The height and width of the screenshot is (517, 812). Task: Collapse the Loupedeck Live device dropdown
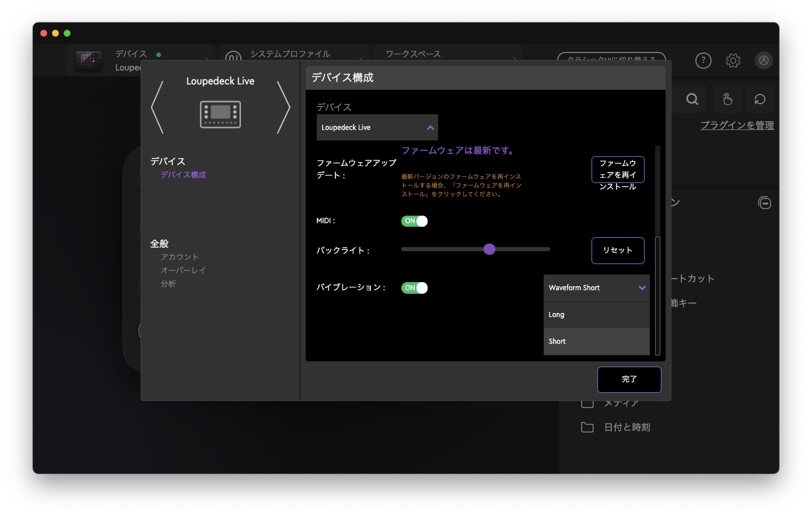tap(377, 127)
